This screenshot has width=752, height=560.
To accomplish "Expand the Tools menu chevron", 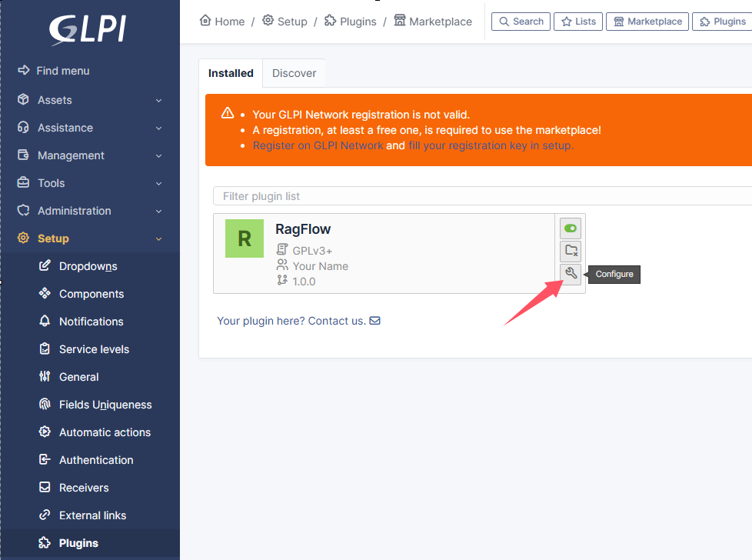I will [x=158, y=183].
